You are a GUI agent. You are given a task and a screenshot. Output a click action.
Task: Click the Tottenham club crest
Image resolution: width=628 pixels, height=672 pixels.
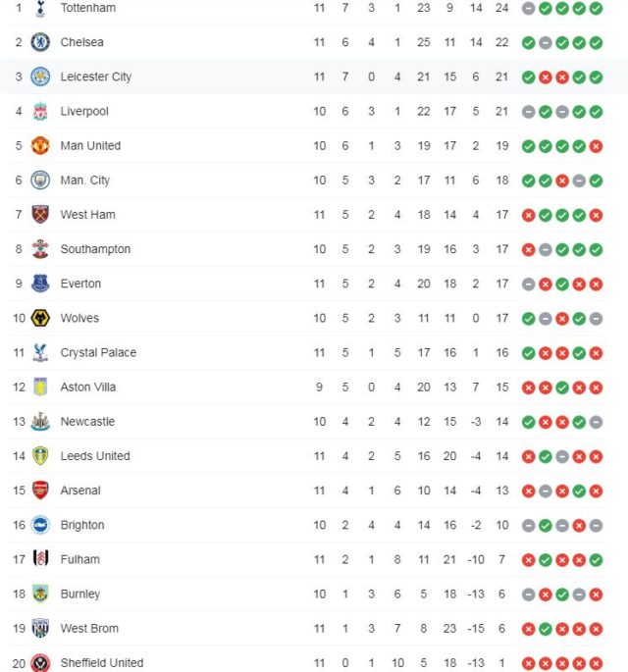[x=40, y=9]
